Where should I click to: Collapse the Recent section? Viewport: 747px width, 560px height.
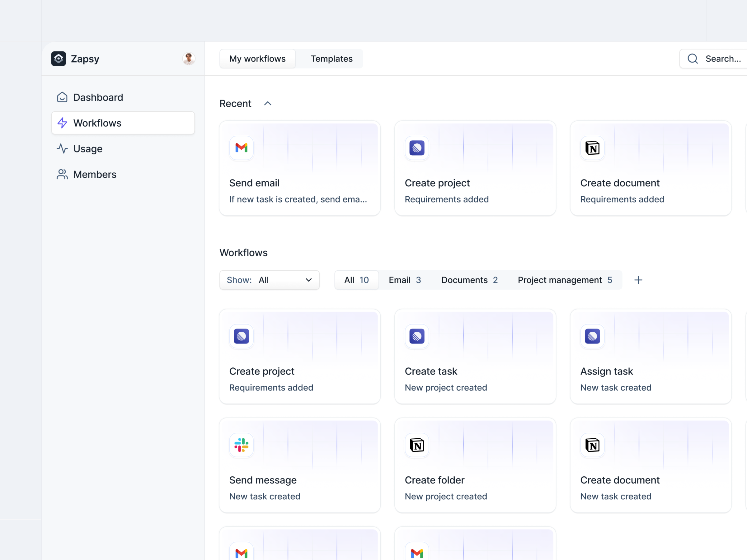pyautogui.click(x=267, y=103)
